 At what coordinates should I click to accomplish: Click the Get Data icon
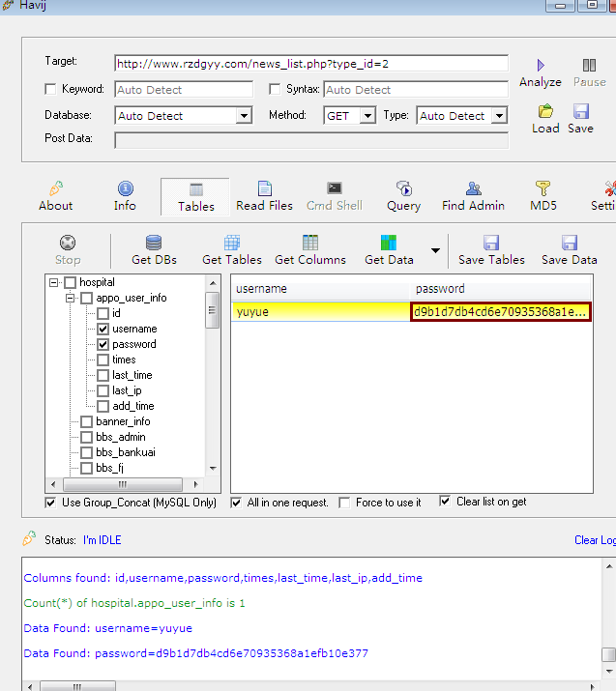389,243
